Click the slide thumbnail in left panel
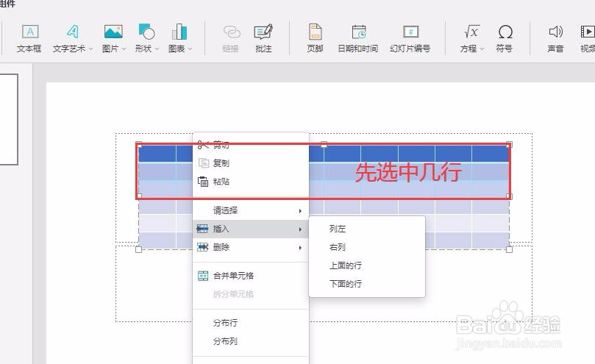The width and height of the screenshot is (595, 364). pyautogui.click(x=9, y=120)
